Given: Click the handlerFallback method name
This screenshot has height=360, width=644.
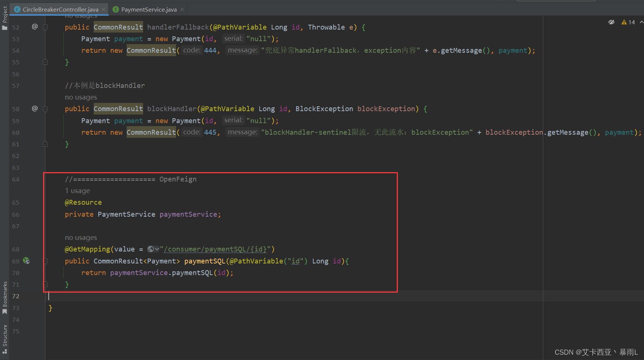Looking at the screenshot, I should [x=178, y=27].
